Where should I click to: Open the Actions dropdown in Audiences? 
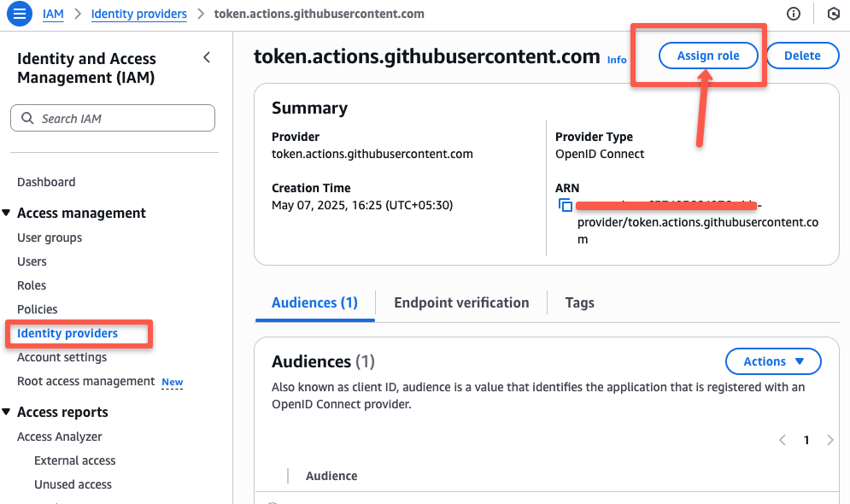(773, 361)
